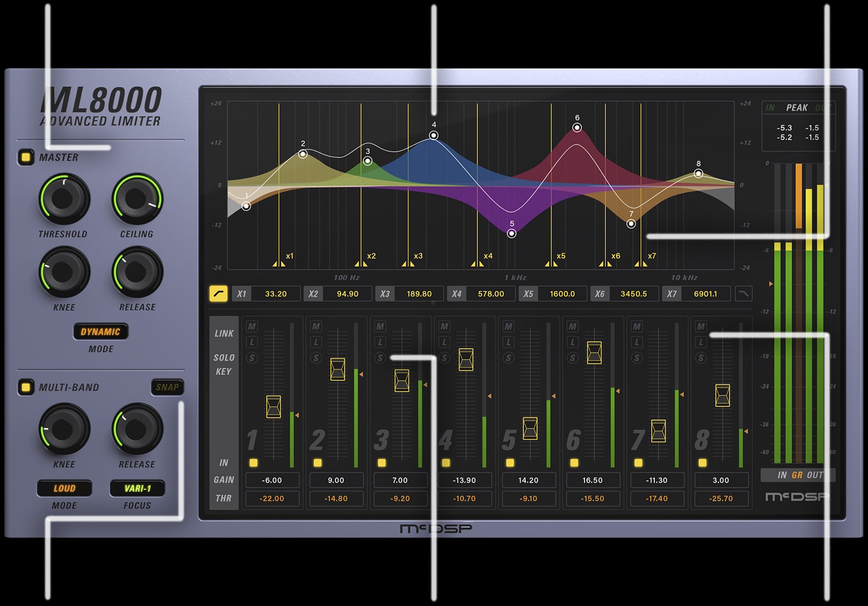Image resolution: width=868 pixels, height=606 pixels.
Task: Click the band 4 L link button
Action: coord(444,342)
